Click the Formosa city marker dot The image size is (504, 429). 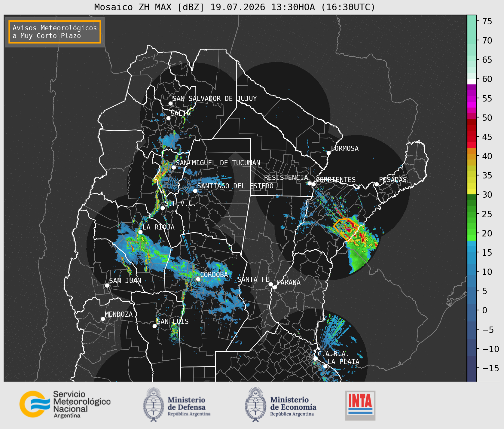pyautogui.click(x=329, y=153)
